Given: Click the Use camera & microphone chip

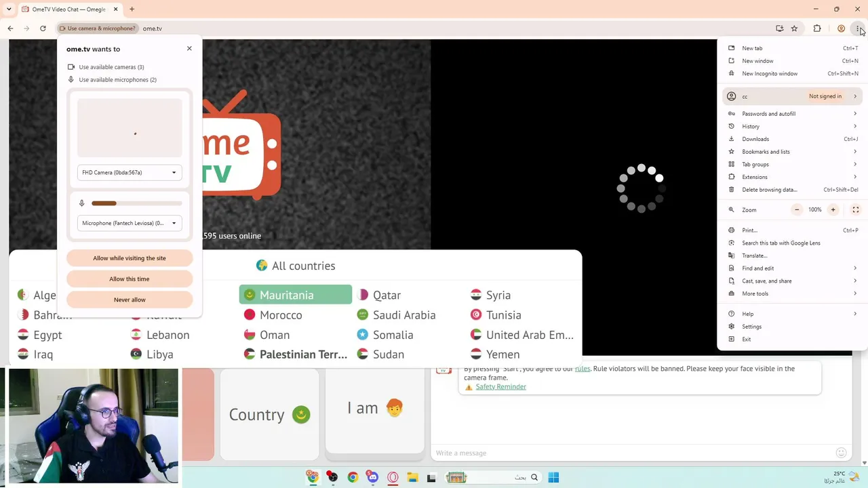Looking at the screenshot, I should coord(97,28).
